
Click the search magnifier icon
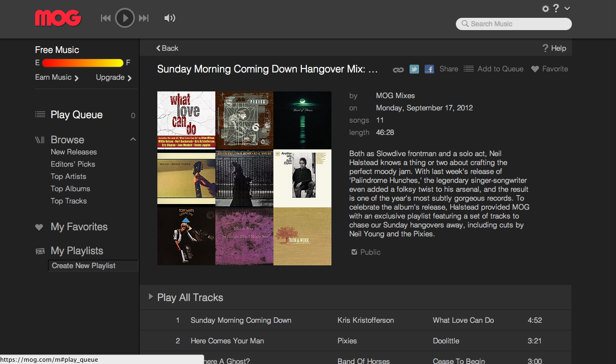coord(465,24)
